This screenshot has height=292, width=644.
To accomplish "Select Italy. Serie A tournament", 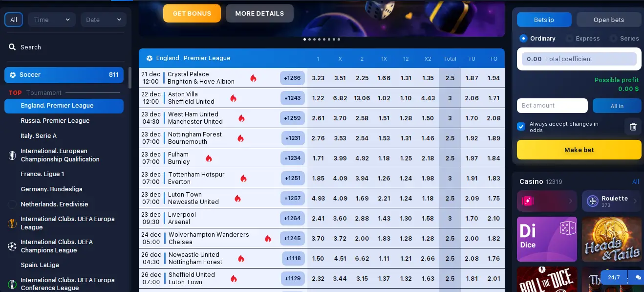I will tap(39, 136).
